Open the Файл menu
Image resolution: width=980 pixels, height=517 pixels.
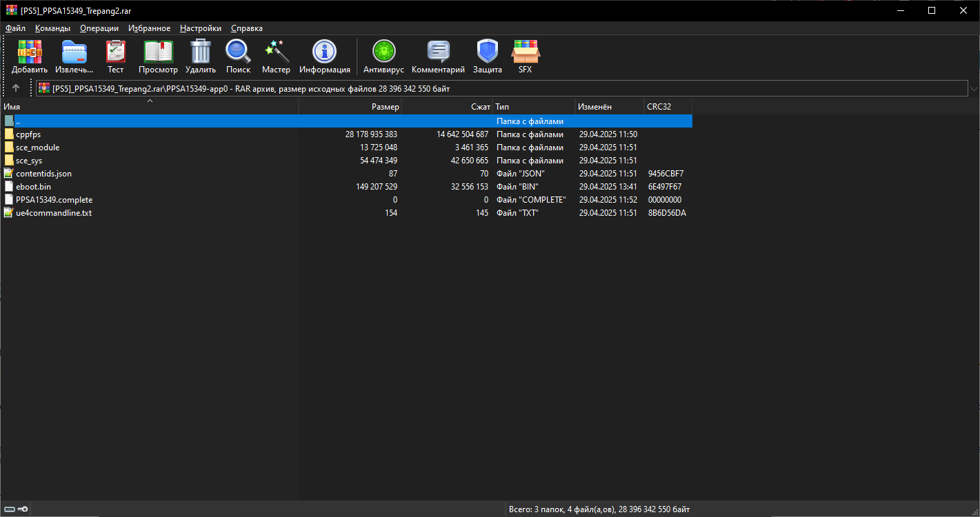15,28
